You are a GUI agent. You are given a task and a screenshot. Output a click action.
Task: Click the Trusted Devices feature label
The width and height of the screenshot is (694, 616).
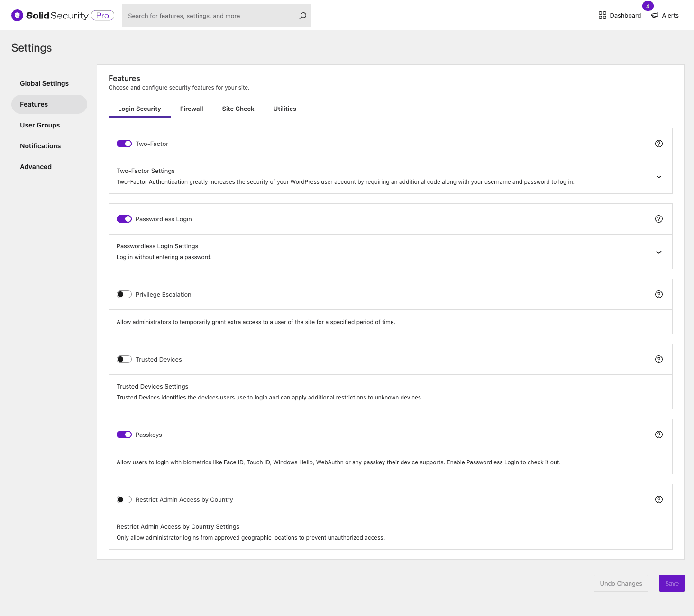pos(158,359)
